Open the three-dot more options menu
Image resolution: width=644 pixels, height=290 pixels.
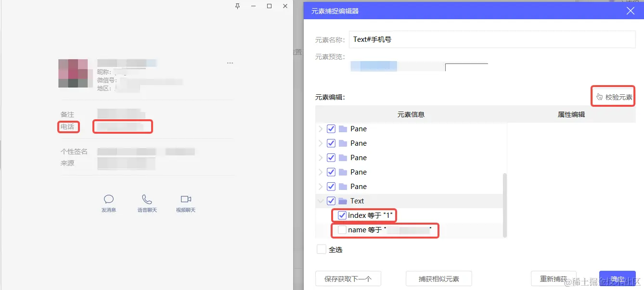click(x=230, y=63)
